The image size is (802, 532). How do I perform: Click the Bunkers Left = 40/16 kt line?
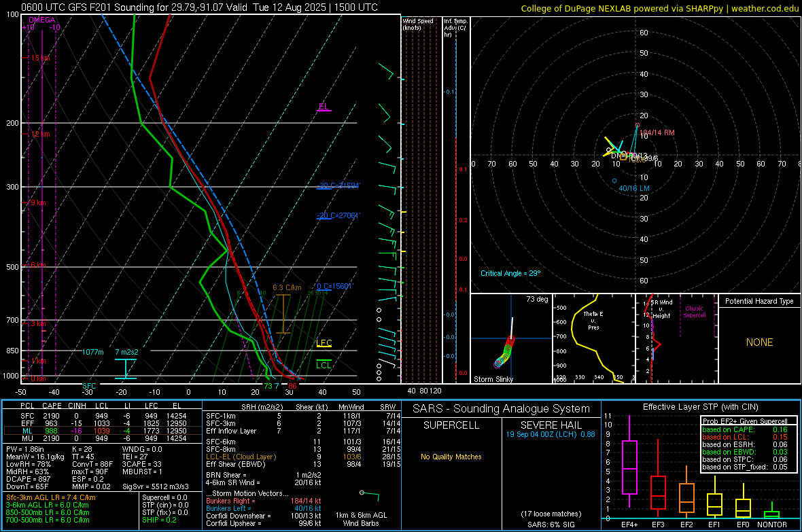click(x=264, y=508)
